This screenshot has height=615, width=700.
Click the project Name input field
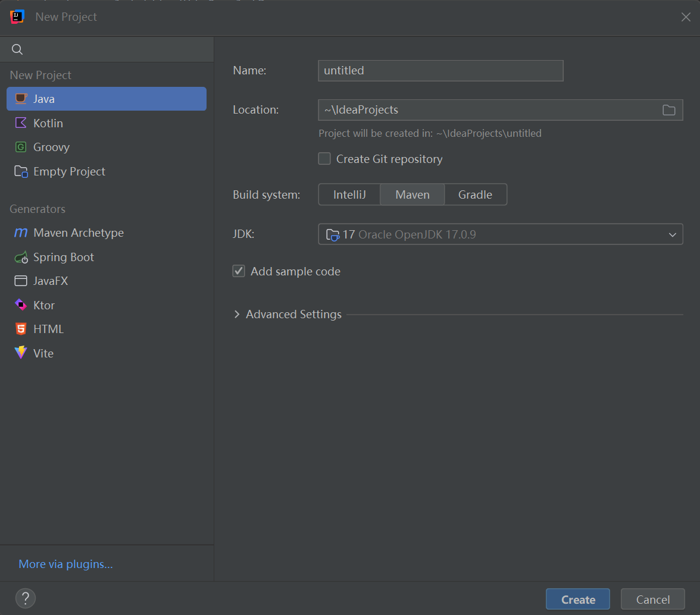[x=440, y=70]
